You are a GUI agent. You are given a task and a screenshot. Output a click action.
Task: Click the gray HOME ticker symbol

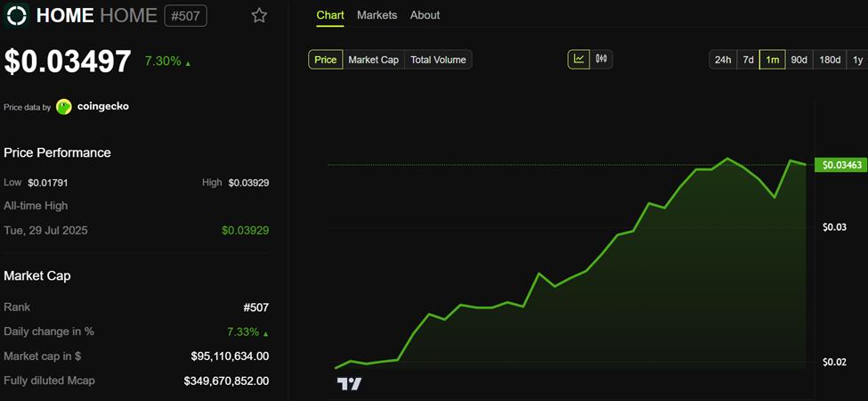tap(128, 15)
